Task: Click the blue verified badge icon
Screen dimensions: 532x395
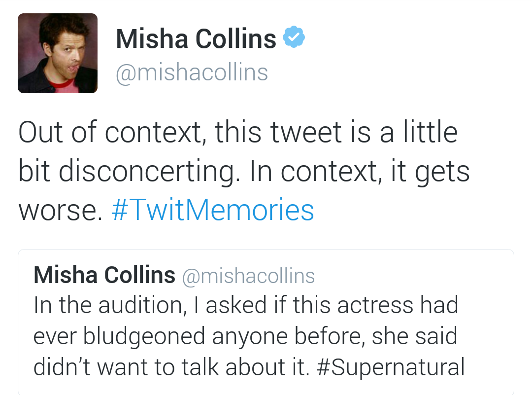Action: pos(294,38)
